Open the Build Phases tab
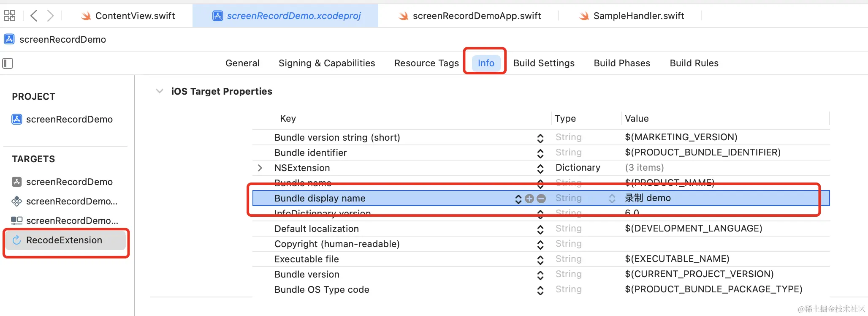Screen dimensions: 868x316 (622, 63)
